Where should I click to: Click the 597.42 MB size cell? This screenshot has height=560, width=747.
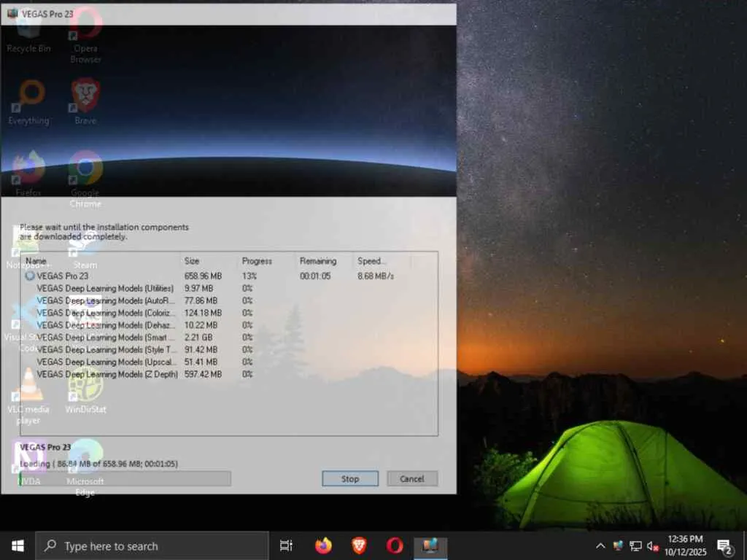(x=203, y=374)
